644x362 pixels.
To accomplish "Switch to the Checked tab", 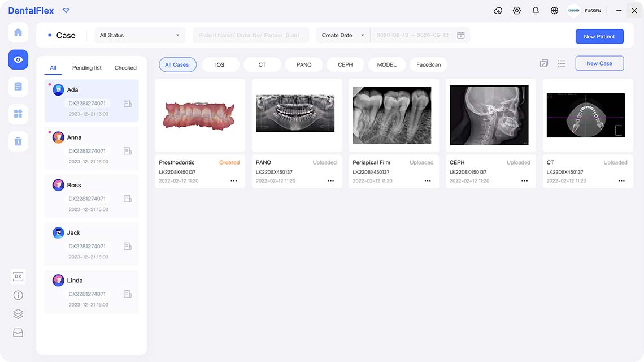I will 125,68.
